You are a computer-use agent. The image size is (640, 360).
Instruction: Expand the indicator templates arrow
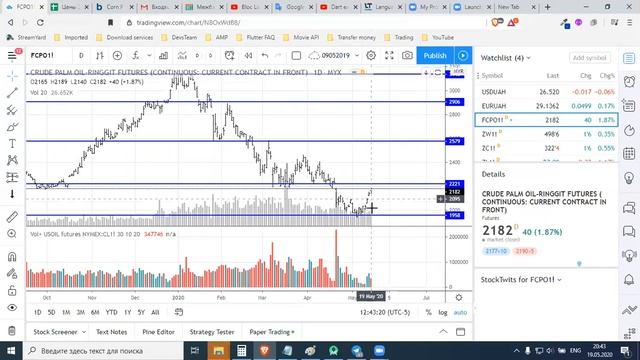149,56
